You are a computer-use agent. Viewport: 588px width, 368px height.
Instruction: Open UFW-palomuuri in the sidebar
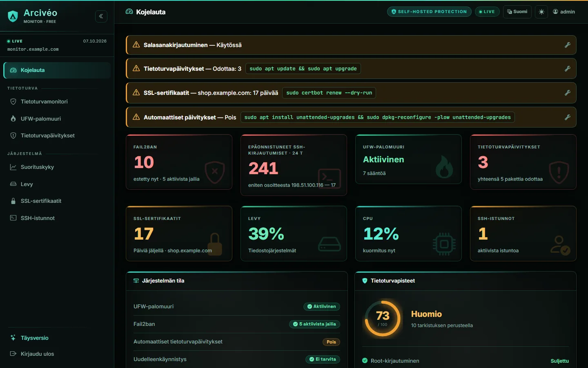[57, 119]
